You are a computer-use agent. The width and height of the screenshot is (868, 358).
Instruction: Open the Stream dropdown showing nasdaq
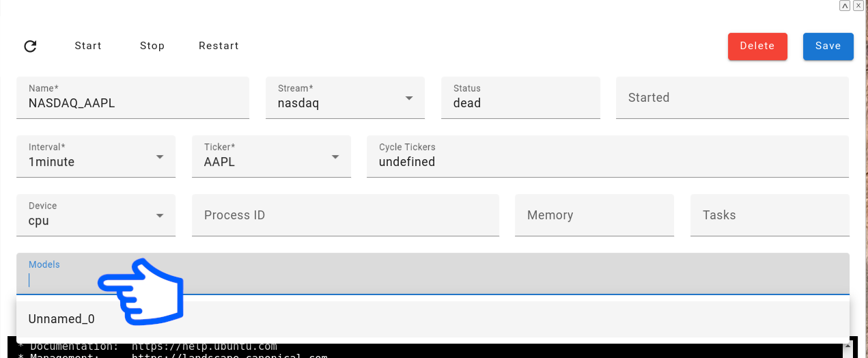[x=345, y=98]
